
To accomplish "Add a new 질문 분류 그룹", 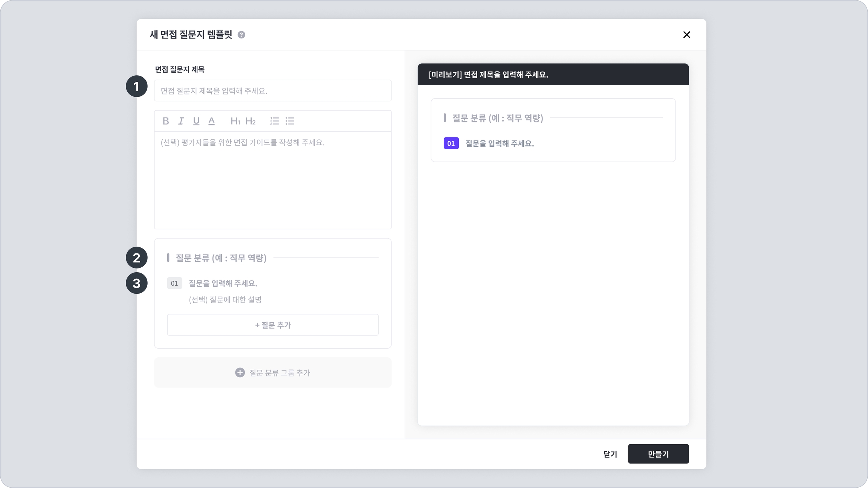I will [x=272, y=372].
